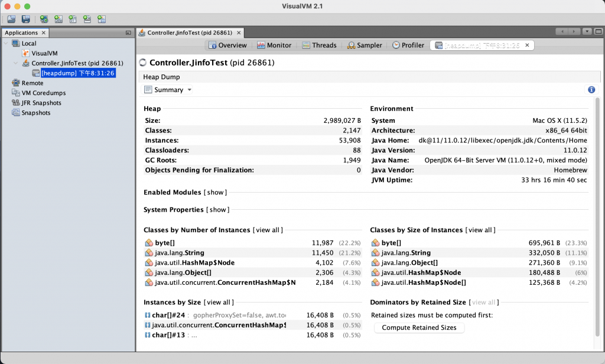This screenshot has width=605, height=364.
Task: Click the Add JMX Connection toolbar icon
Action: click(58, 19)
